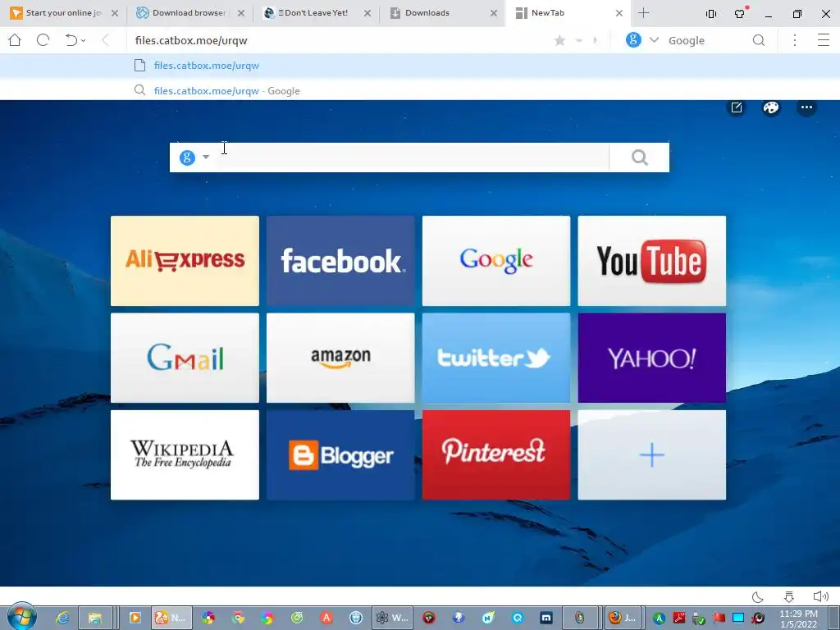Click the undo closed tab arrow icon
Image resolution: width=840 pixels, height=630 pixels.
tap(71, 40)
